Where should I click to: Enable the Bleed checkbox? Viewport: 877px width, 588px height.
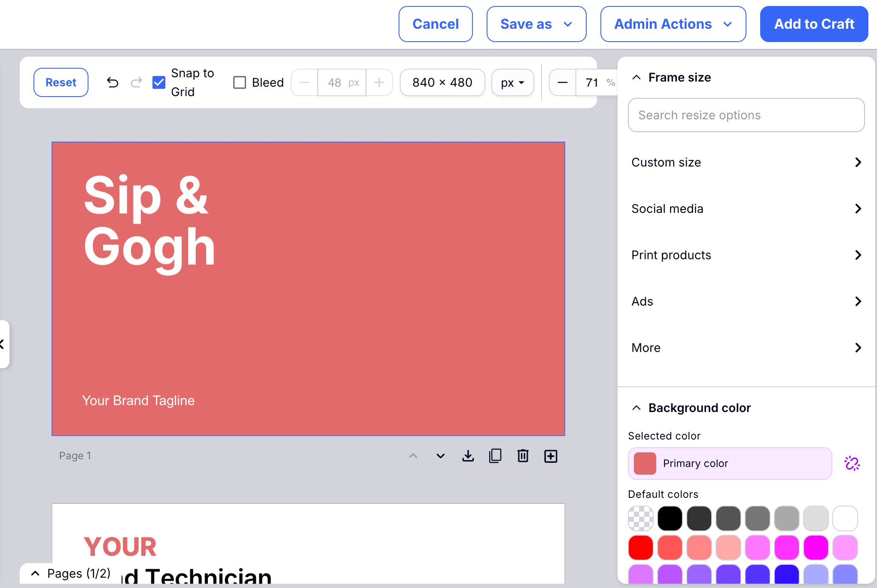[240, 82]
